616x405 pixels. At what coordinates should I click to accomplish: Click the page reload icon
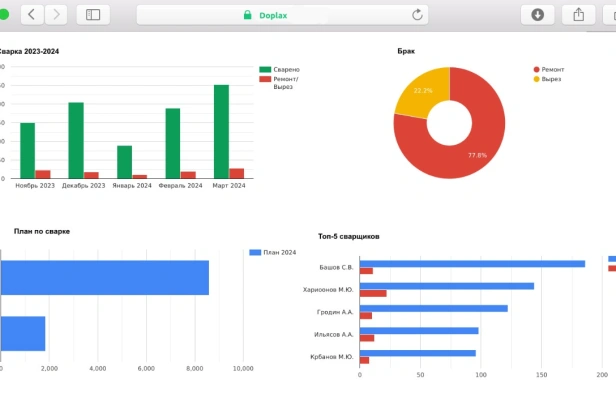coord(417,15)
